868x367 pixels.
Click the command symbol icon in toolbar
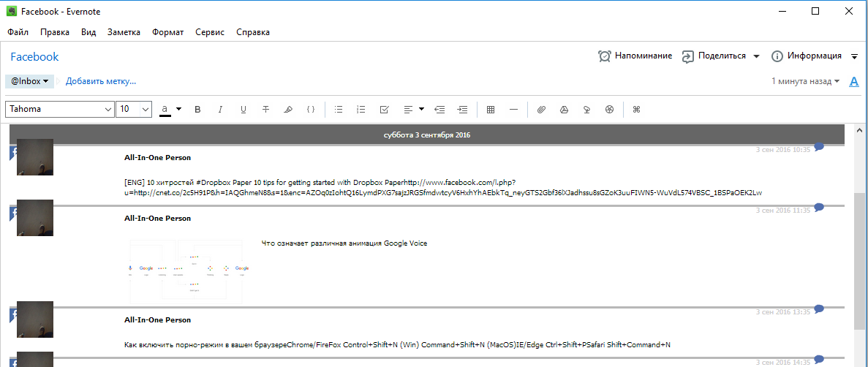pyautogui.click(x=636, y=110)
